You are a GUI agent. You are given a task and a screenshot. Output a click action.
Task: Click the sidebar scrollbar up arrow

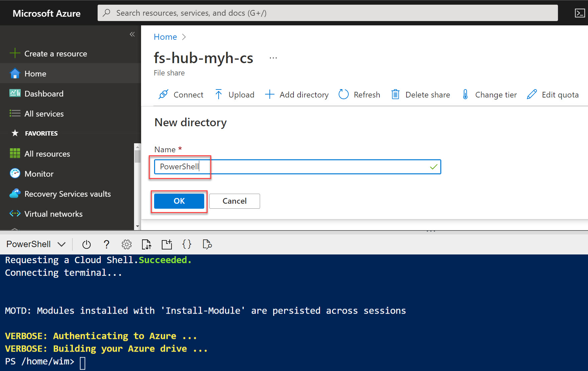click(x=137, y=147)
